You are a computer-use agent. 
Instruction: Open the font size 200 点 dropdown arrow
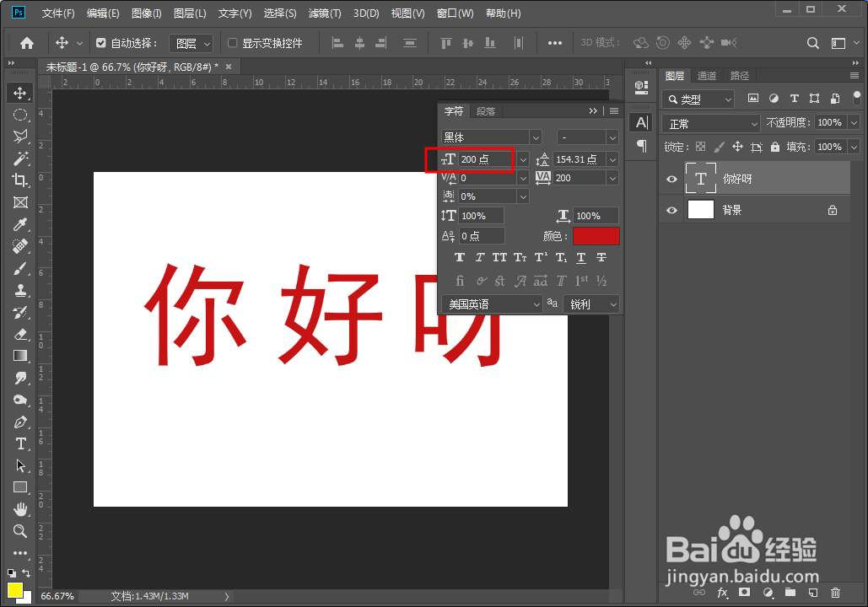coord(523,160)
